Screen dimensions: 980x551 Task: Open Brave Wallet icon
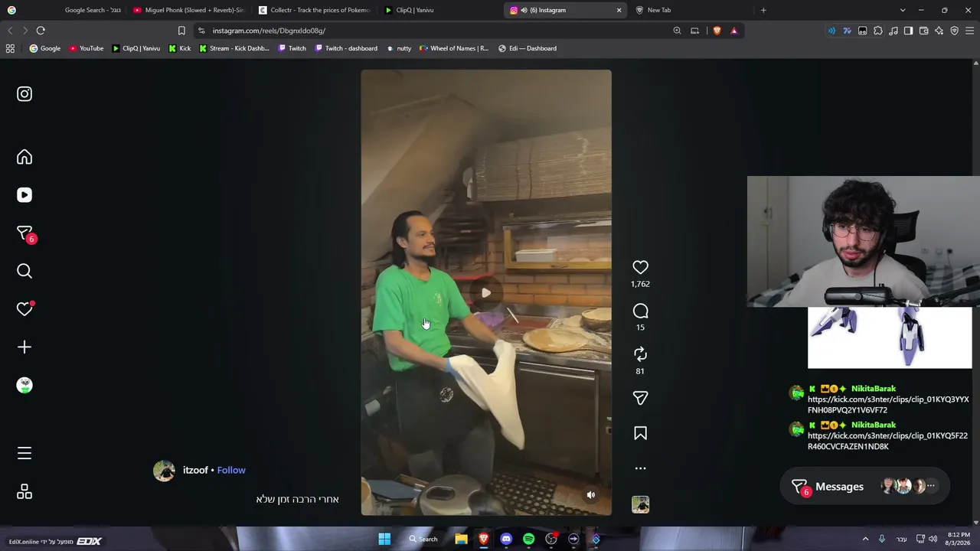pyautogui.click(x=924, y=31)
